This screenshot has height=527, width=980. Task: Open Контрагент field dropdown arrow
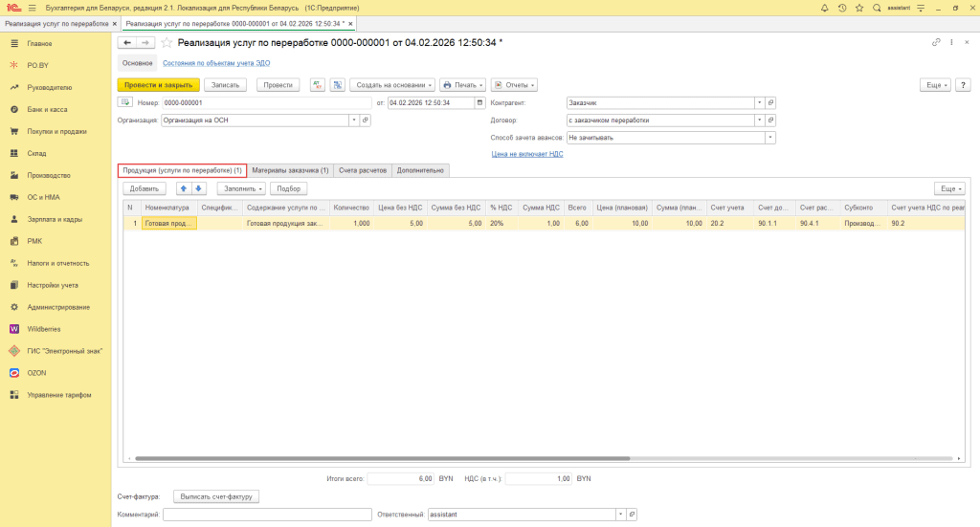pyautogui.click(x=759, y=102)
